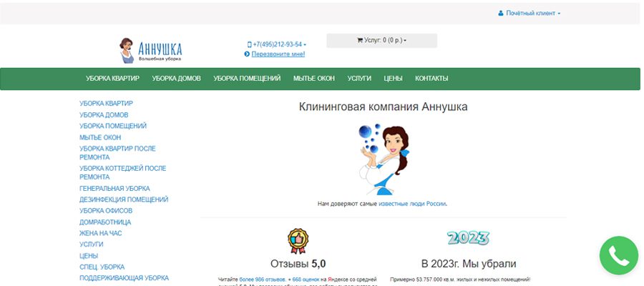The image size is (644, 286).
Task: Select sidebar link УБОРКА ДОМОВ
Action: (x=104, y=115)
